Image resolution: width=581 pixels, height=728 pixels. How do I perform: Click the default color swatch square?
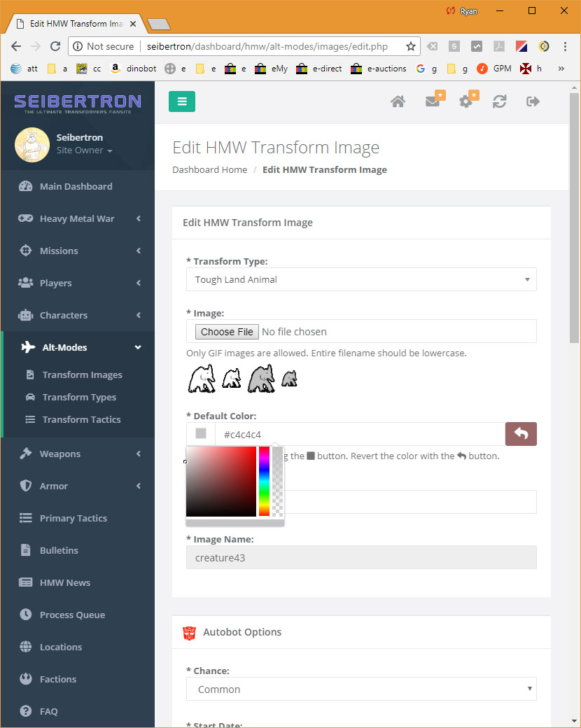pos(201,434)
